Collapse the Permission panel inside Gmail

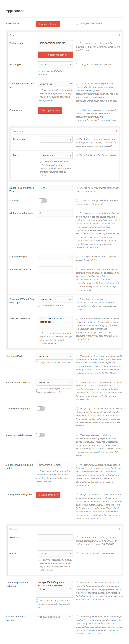[x=111, y=131]
